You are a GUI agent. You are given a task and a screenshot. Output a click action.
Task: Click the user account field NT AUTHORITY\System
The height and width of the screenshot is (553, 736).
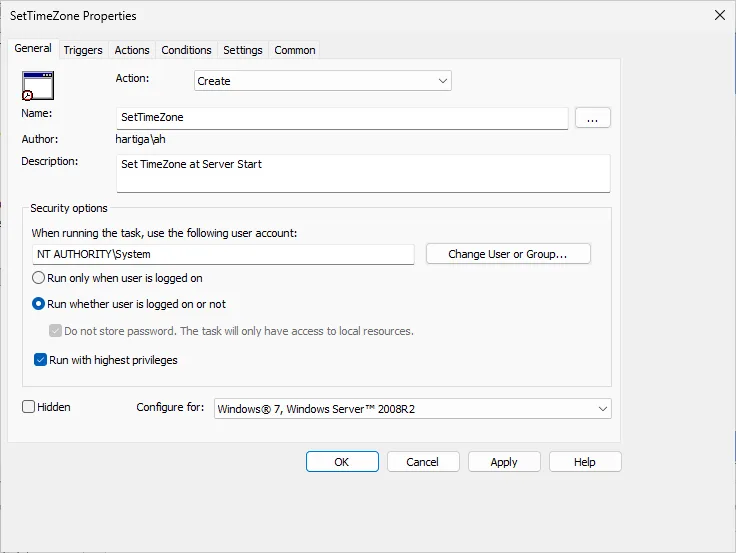coord(223,254)
